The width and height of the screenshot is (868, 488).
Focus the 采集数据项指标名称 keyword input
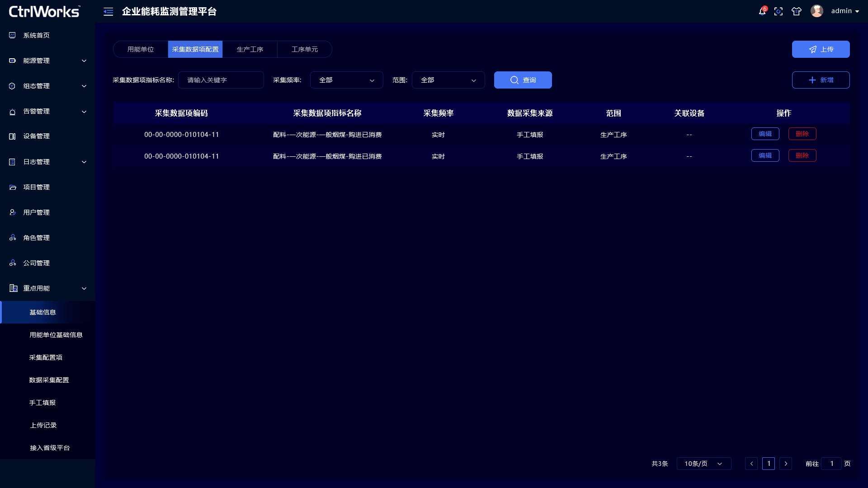tap(221, 80)
